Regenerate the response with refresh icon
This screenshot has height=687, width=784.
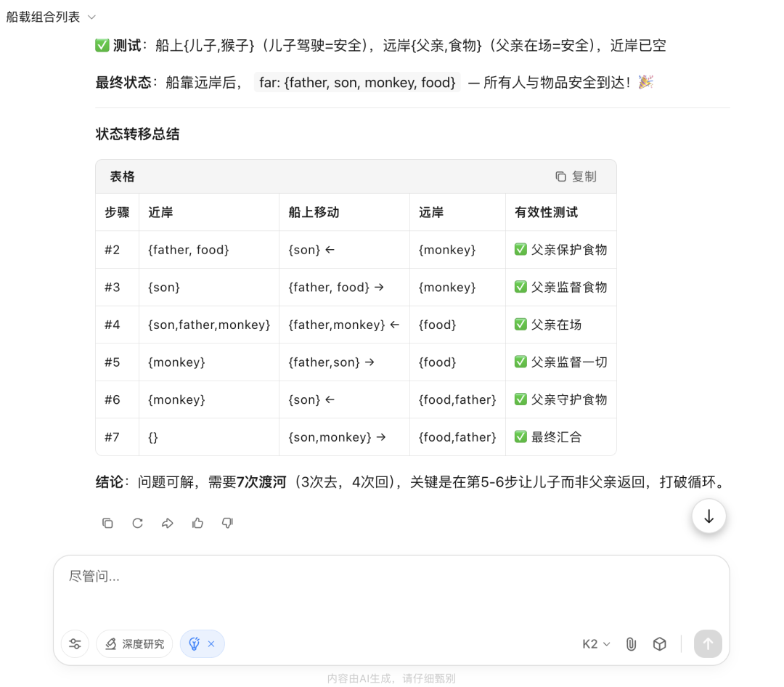pyautogui.click(x=137, y=523)
